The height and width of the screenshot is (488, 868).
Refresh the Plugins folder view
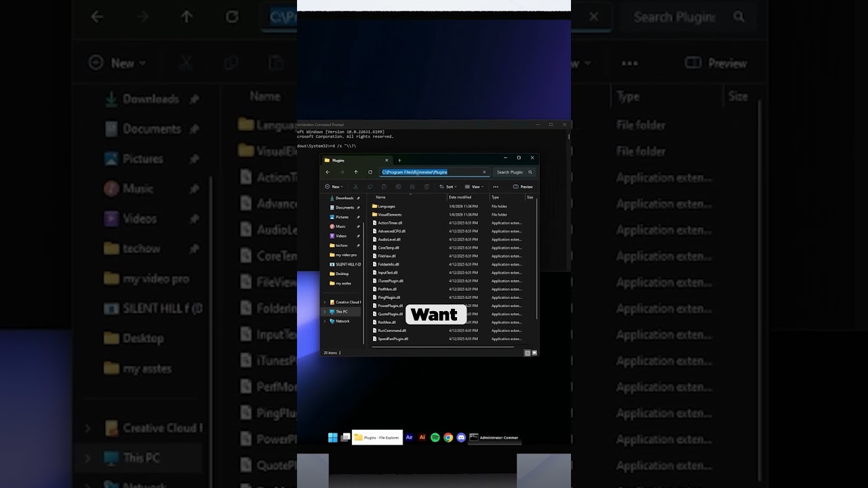click(370, 172)
